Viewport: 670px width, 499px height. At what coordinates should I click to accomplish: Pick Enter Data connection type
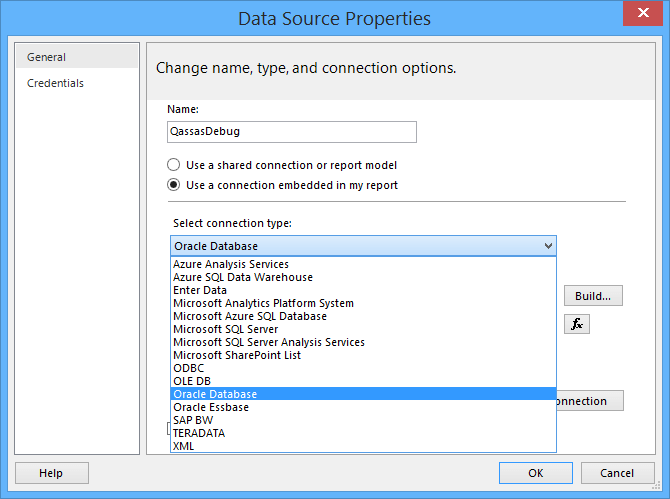364,290
